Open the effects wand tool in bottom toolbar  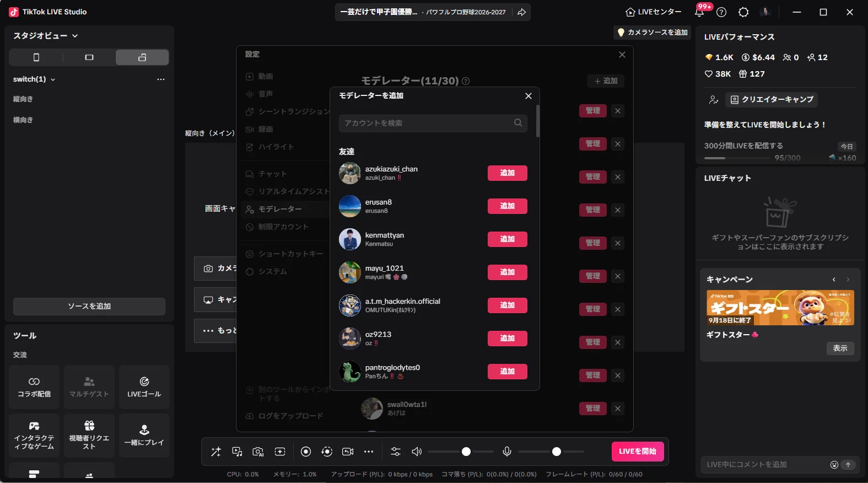pos(216,452)
